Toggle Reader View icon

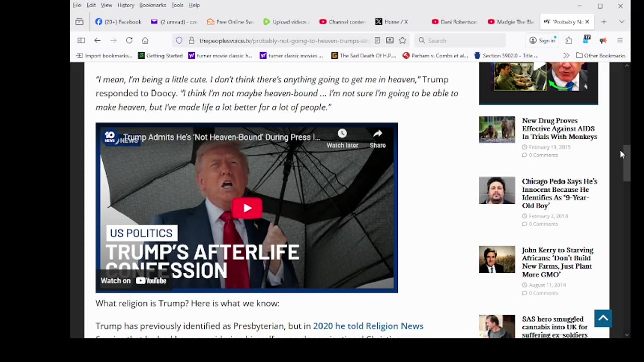click(x=377, y=40)
